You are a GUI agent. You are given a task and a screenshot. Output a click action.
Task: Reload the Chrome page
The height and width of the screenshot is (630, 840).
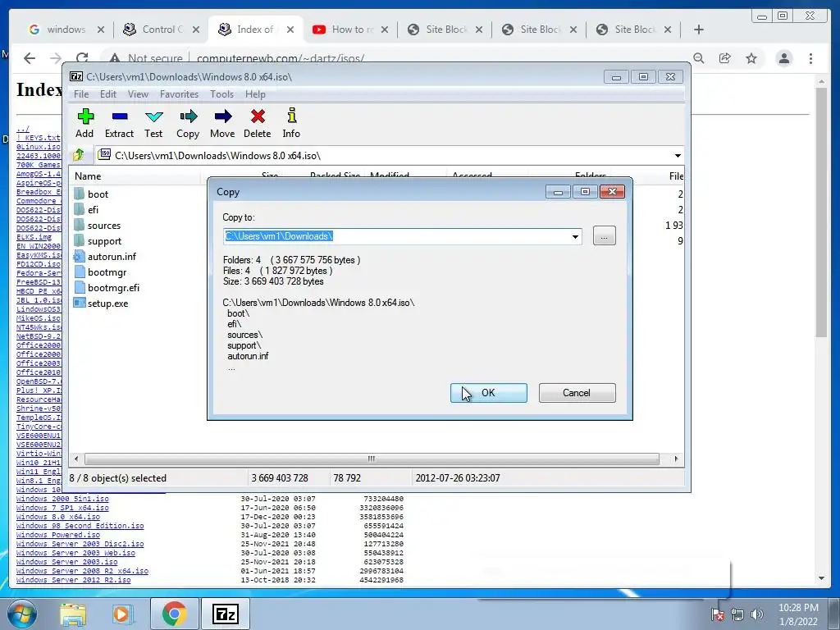82,58
